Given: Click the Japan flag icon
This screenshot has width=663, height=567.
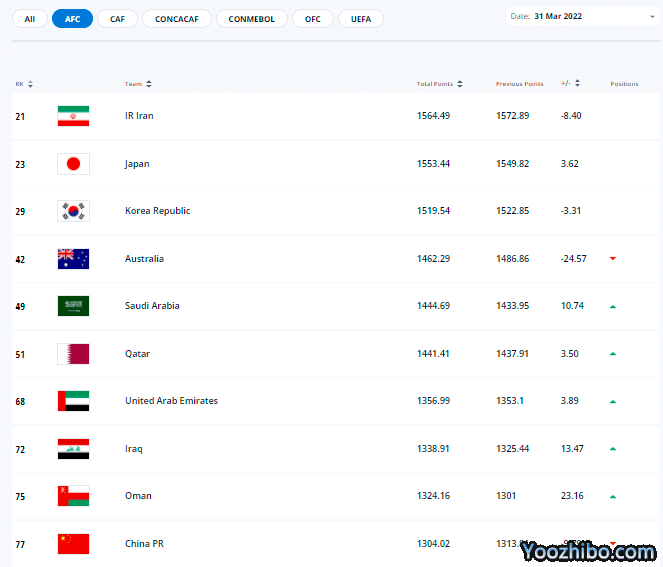Looking at the screenshot, I should (73, 164).
